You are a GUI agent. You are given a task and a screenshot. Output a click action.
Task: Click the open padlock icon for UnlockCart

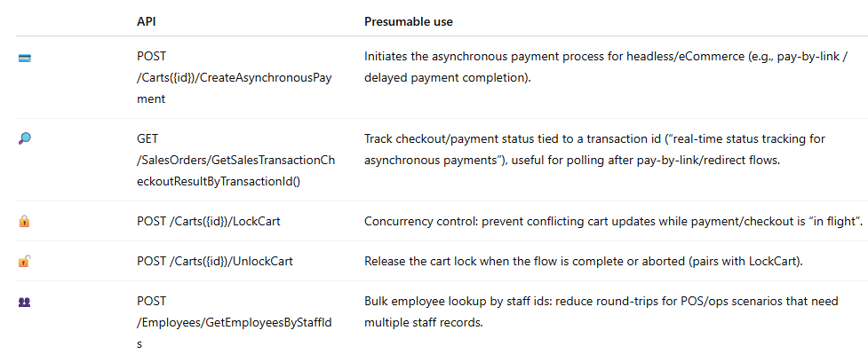(24, 262)
